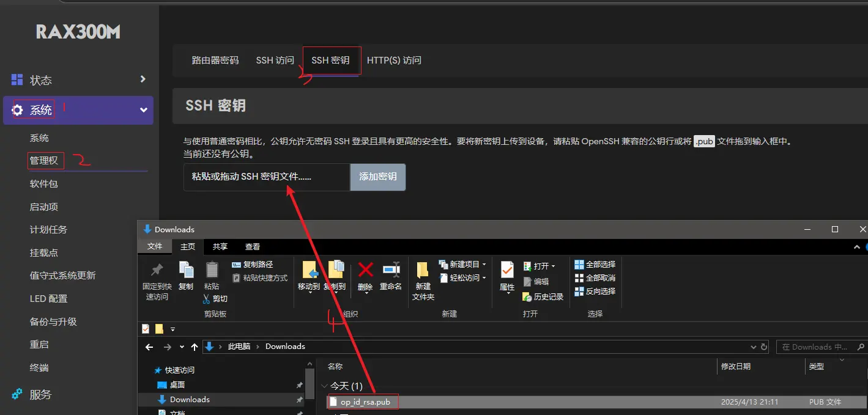Click the Paste (粘贴) clipboard icon
This screenshot has width=868, height=415.
coord(212,270)
